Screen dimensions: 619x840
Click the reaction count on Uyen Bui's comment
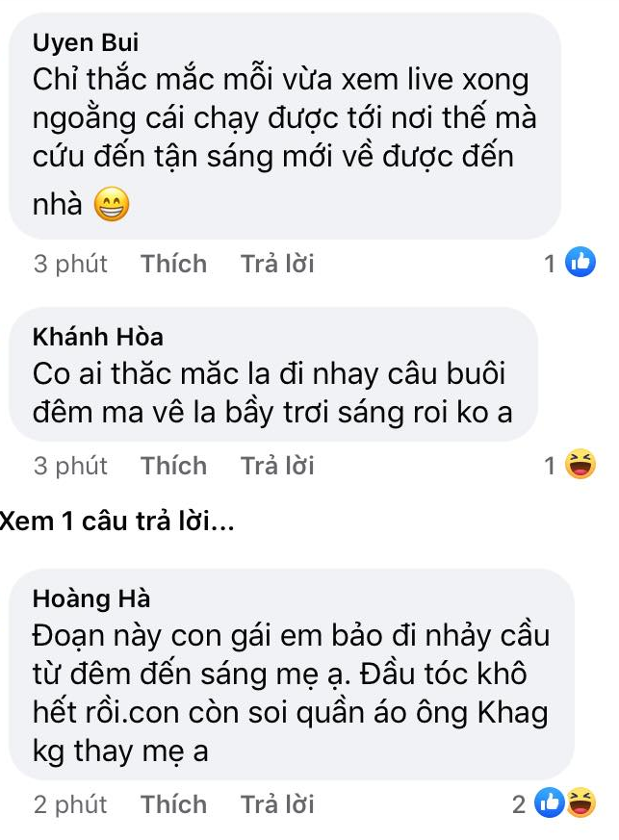[550, 263]
